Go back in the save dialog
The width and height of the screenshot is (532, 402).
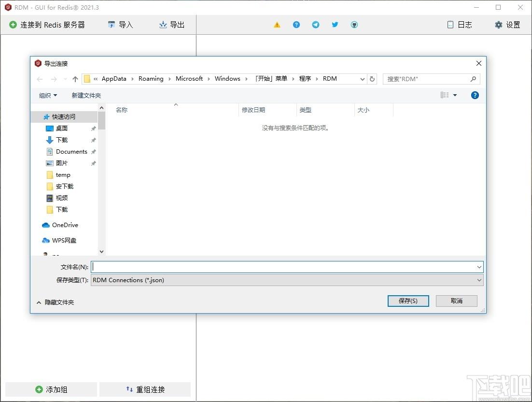click(40, 79)
